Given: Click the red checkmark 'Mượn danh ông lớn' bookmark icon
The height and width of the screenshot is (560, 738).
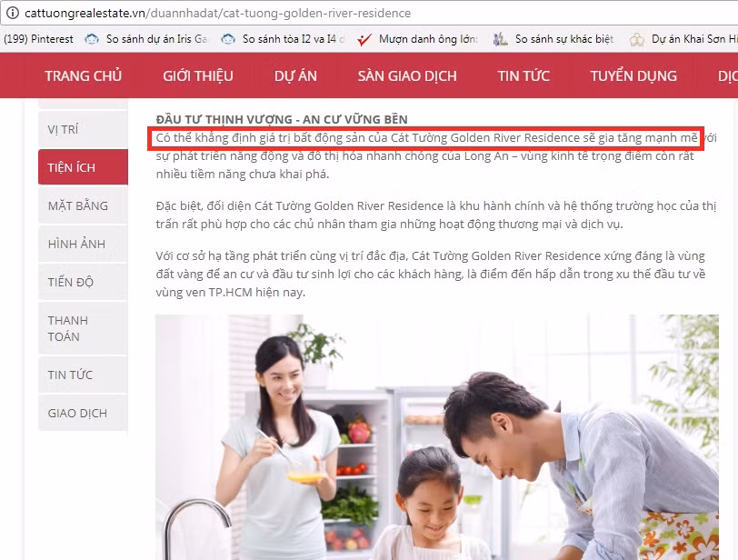Looking at the screenshot, I should [364, 39].
